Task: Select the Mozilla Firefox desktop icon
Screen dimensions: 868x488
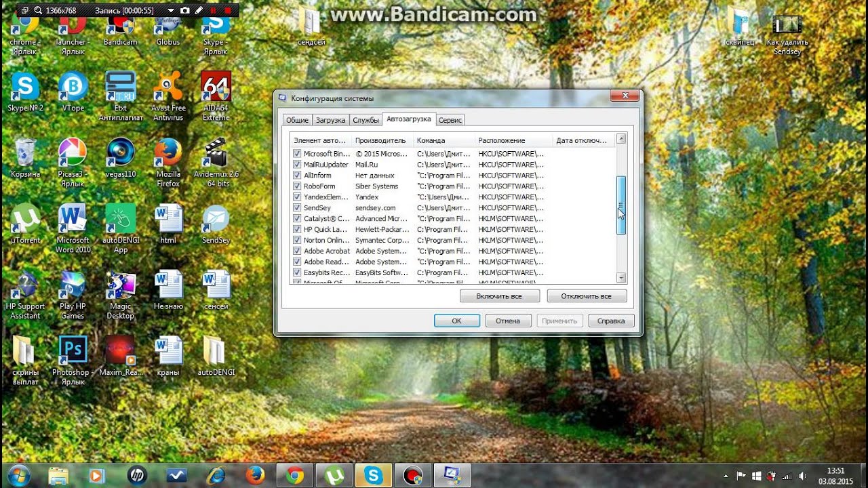Action: (x=168, y=163)
